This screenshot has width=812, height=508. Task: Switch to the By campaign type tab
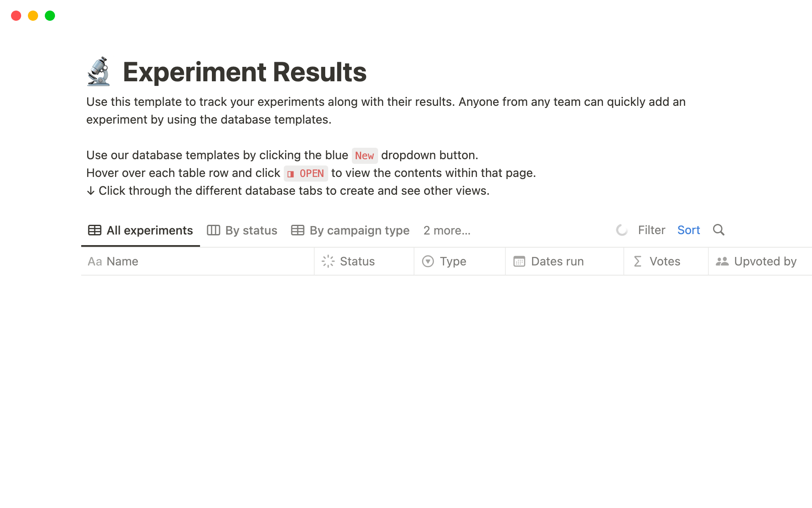click(359, 230)
